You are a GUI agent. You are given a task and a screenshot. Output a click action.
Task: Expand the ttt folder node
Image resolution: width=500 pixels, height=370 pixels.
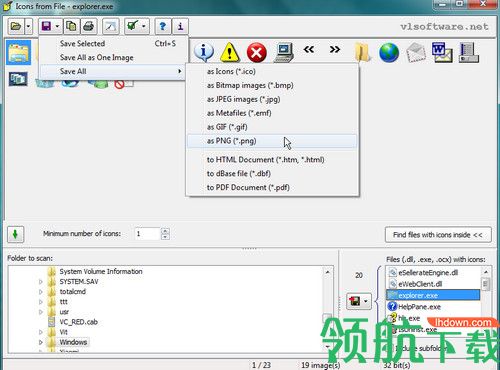[41, 302]
